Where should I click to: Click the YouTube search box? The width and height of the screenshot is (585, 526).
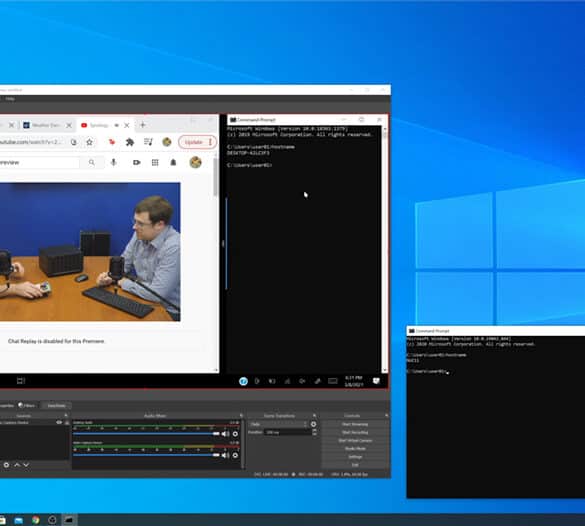click(x=39, y=162)
